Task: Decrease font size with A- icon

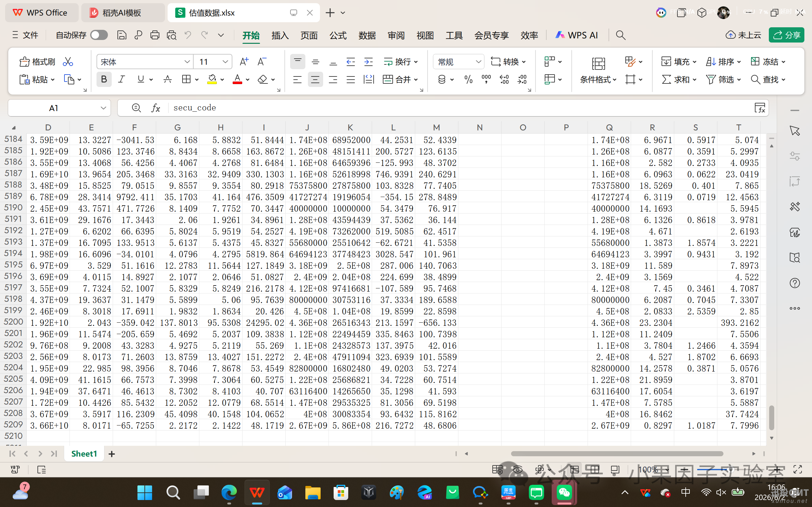Action: 262,62
